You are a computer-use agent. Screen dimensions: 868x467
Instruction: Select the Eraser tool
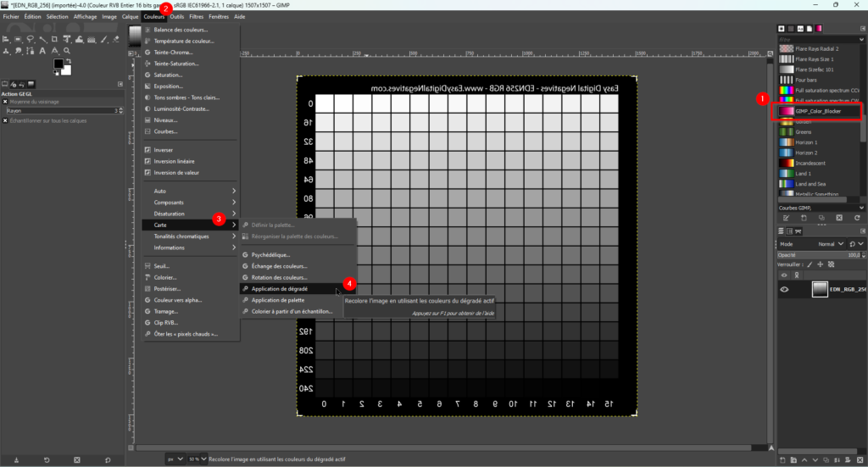click(x=115, y=39)
